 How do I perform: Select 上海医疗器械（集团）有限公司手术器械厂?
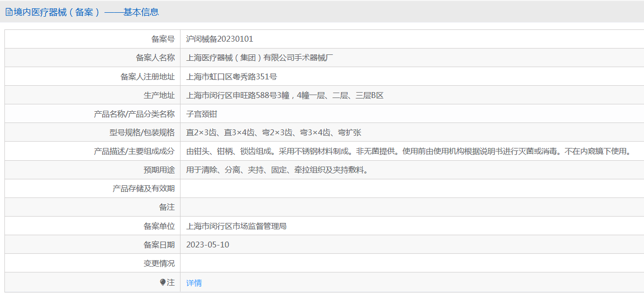pyautogui.click(x=260, y=57)
